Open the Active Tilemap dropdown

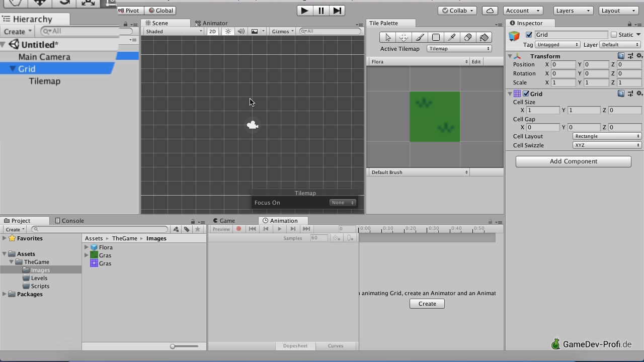tap(459, 49)
